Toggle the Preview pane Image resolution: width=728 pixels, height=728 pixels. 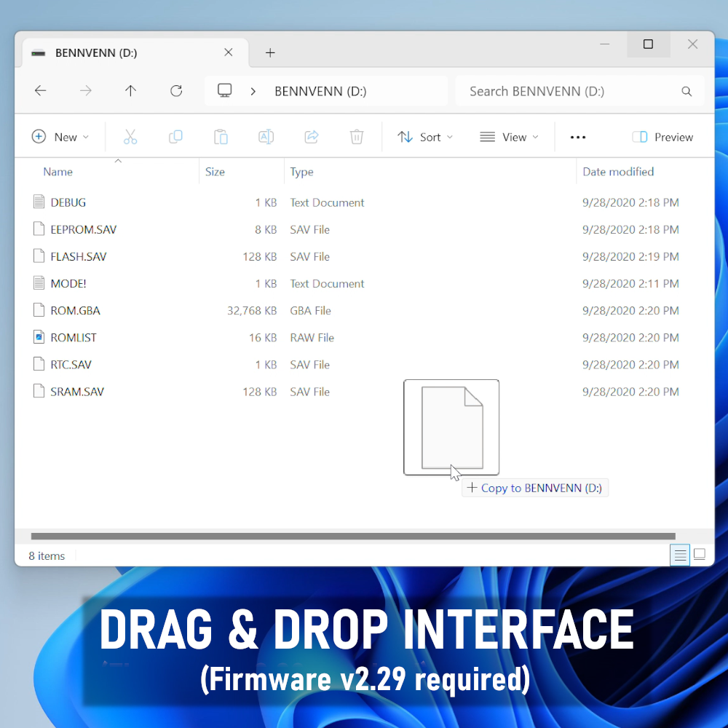(x=662, y=137)
